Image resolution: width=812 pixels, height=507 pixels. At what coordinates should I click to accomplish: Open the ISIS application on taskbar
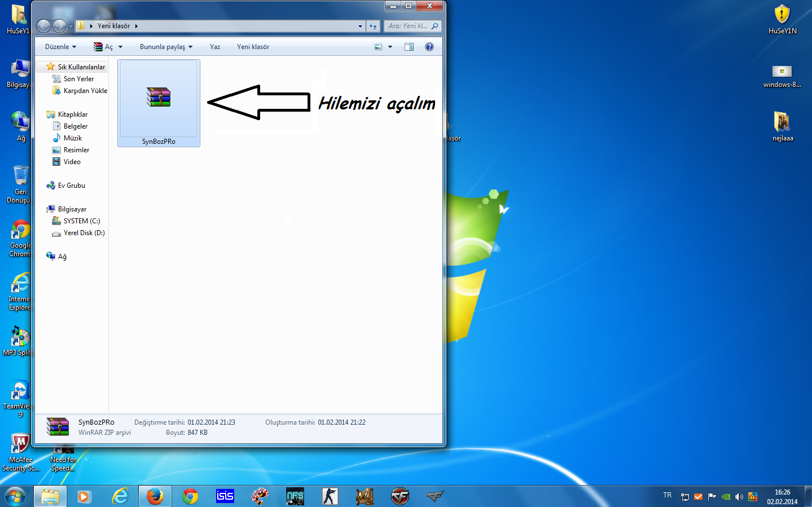(225, 496)
